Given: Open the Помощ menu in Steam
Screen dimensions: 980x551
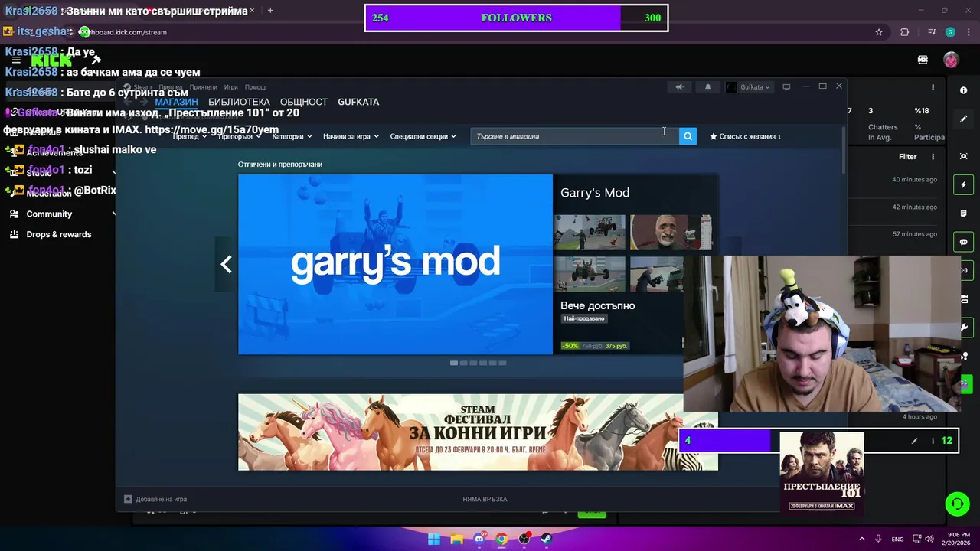Looking at the screenshot, I should pyautogui.click(x=255, y=87).
